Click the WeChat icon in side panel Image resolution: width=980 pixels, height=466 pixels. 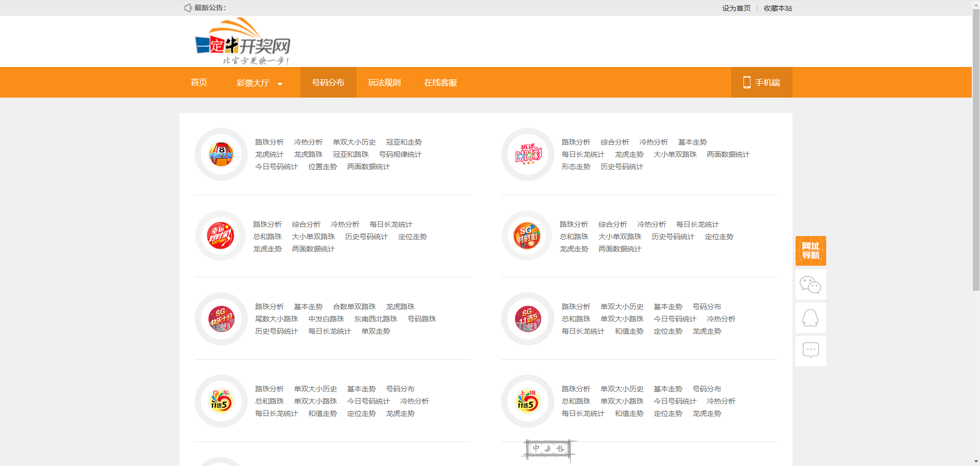tap(810, 285)
